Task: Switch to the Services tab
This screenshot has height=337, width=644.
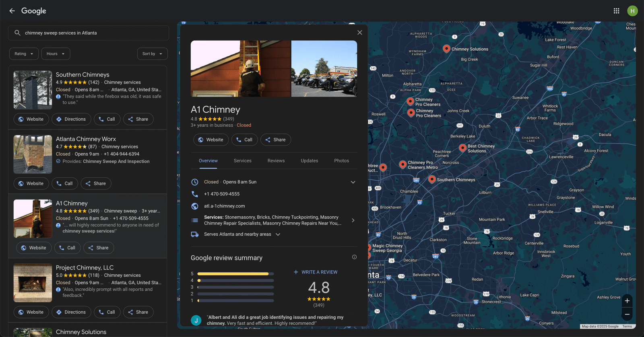Action: point(243,161)
